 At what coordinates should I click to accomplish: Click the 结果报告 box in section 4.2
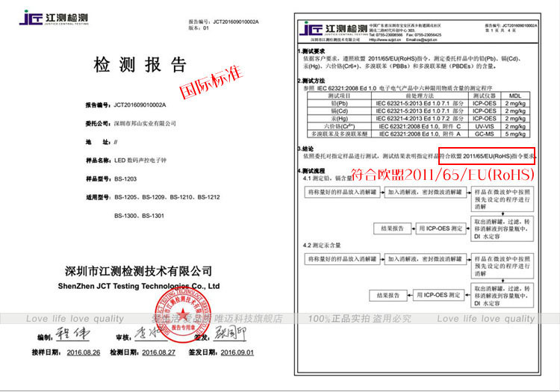click(x=388, y=295)
